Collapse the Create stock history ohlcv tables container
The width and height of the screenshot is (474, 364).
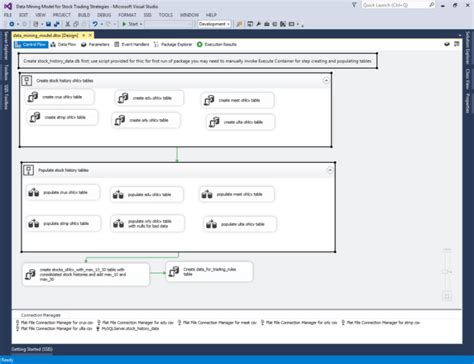pyautogui.click(x=326, y=81)
